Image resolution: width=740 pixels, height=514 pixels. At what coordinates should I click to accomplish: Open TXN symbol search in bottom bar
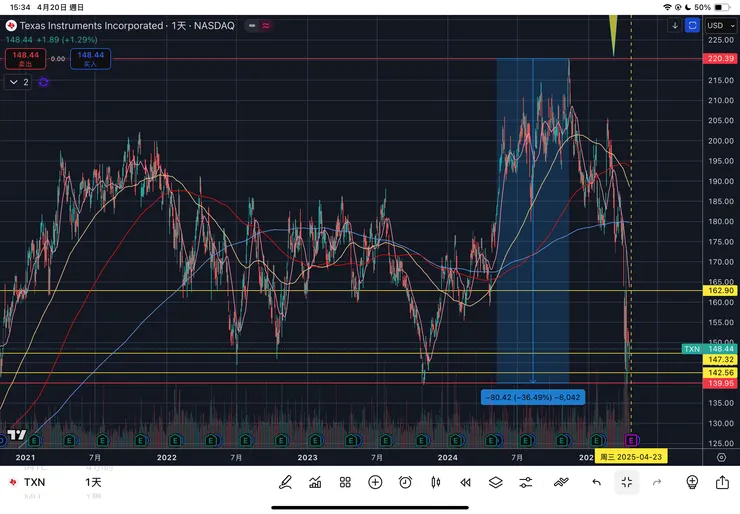point(34,482)
